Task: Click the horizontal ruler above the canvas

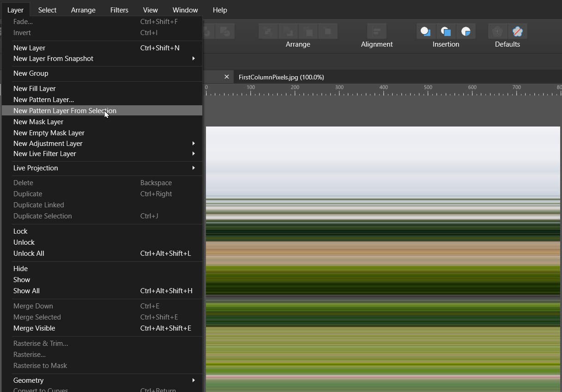Action: 382,90
